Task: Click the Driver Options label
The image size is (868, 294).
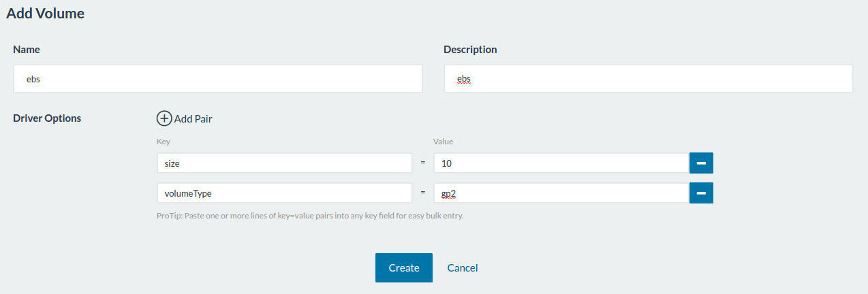Action: tap(47, 118)
